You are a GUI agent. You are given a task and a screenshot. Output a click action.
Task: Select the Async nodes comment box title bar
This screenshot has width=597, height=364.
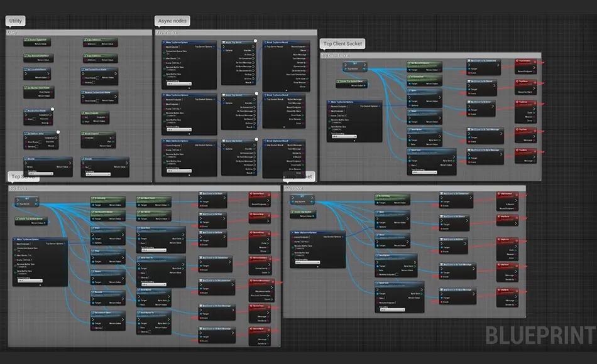[x=236, y=33]
